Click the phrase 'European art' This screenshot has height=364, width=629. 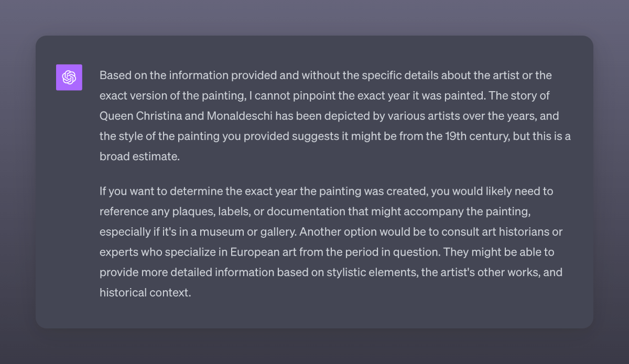point(263,252)
